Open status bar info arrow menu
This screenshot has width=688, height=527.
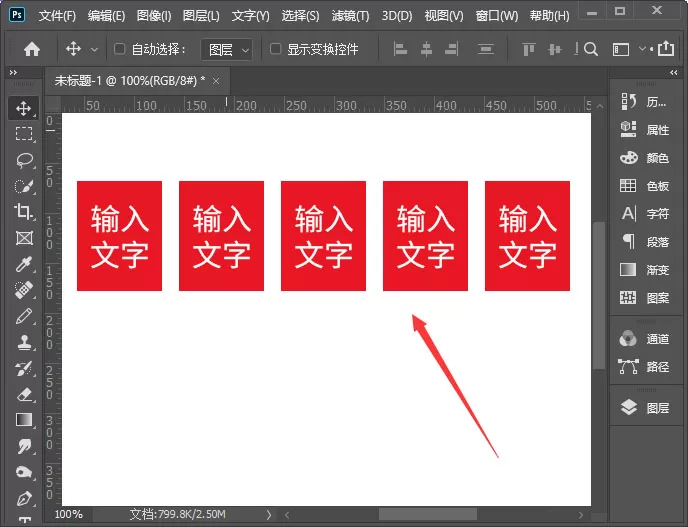(269, 514)
